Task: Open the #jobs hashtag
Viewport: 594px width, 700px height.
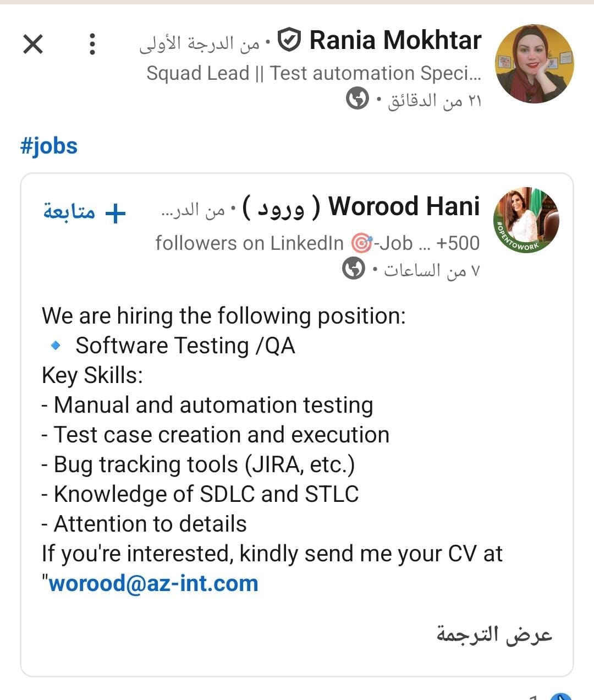Action: click(49, 146)
